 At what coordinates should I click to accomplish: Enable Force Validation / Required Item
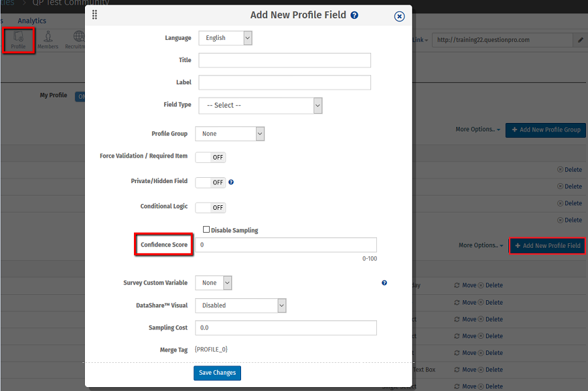(x=210, y=157)
